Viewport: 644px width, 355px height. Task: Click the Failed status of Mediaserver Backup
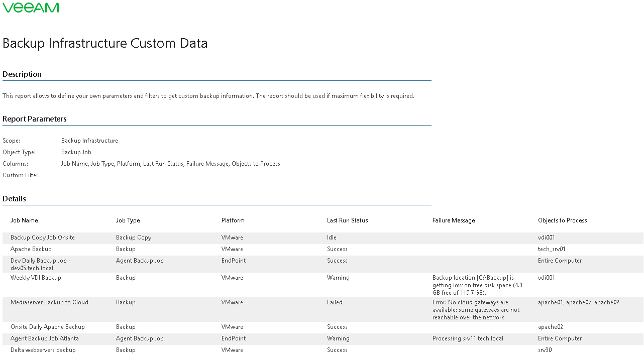[x=335, y=302]
